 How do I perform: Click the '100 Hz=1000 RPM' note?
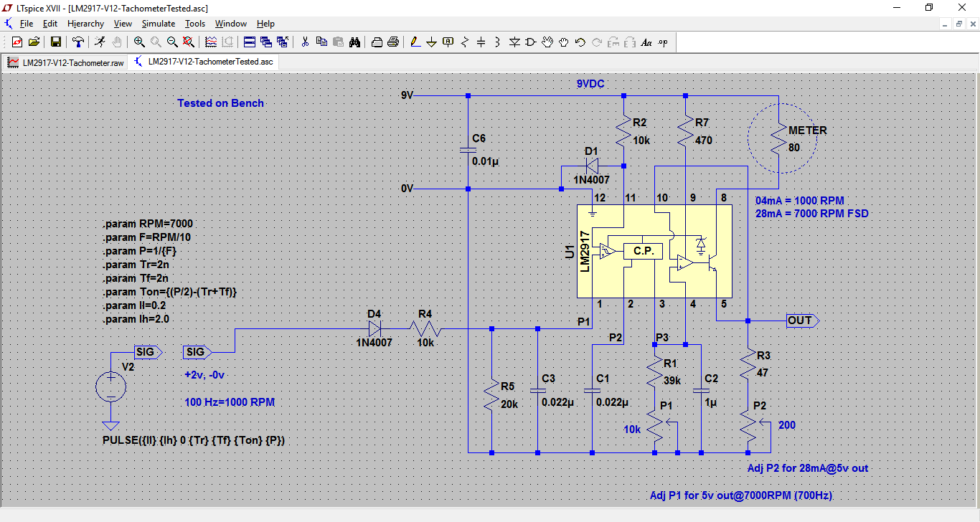(230, 402)
